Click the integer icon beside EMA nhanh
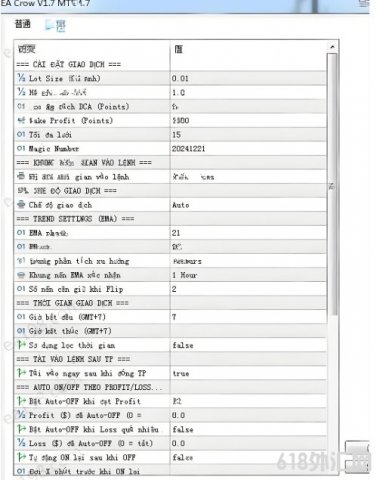Viewport: 377px width, 480px height. coord(21,233)
